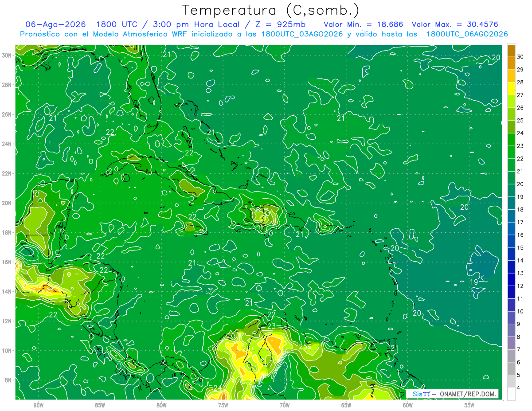Click the '80W' longitude label
532x411 pixels.
coord(161,405)
